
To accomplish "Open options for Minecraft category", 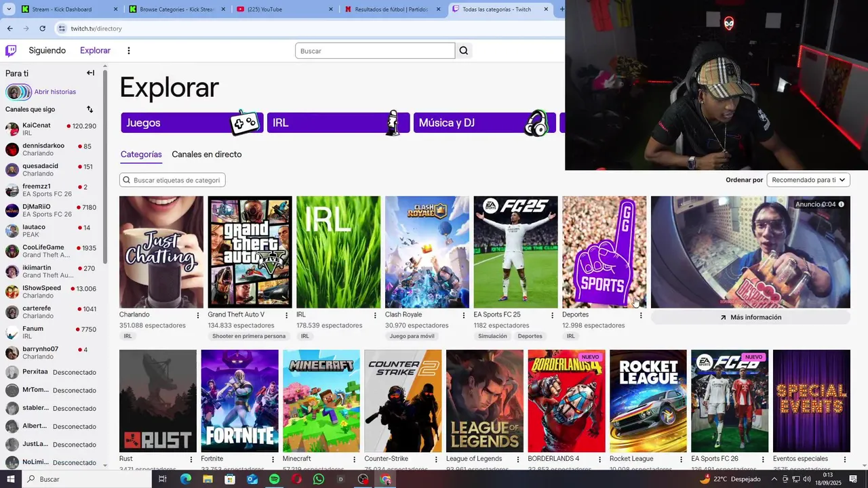I will pos(354,460).
